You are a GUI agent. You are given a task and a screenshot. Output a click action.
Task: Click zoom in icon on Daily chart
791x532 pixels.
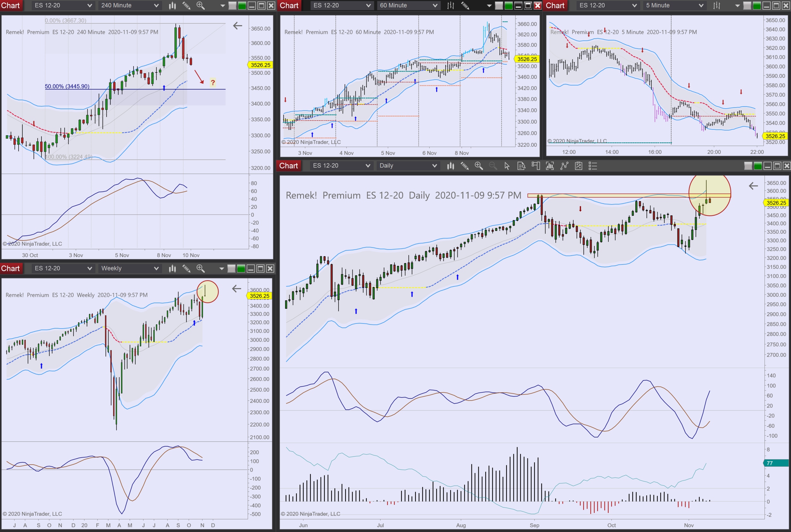pyautogui.click(x=478, y=165)
